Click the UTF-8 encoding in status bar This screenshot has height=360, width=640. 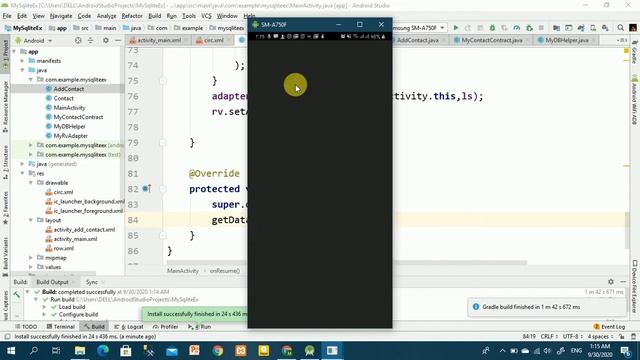573,337
